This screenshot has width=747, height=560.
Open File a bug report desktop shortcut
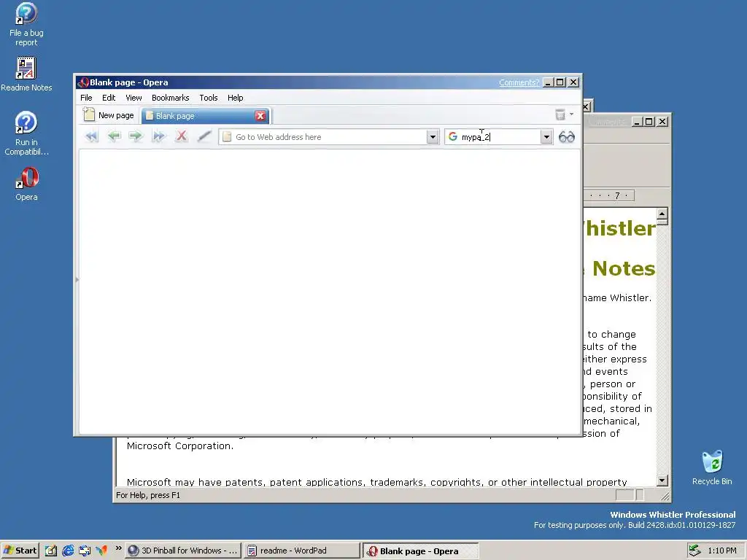(x=26, y=24)
